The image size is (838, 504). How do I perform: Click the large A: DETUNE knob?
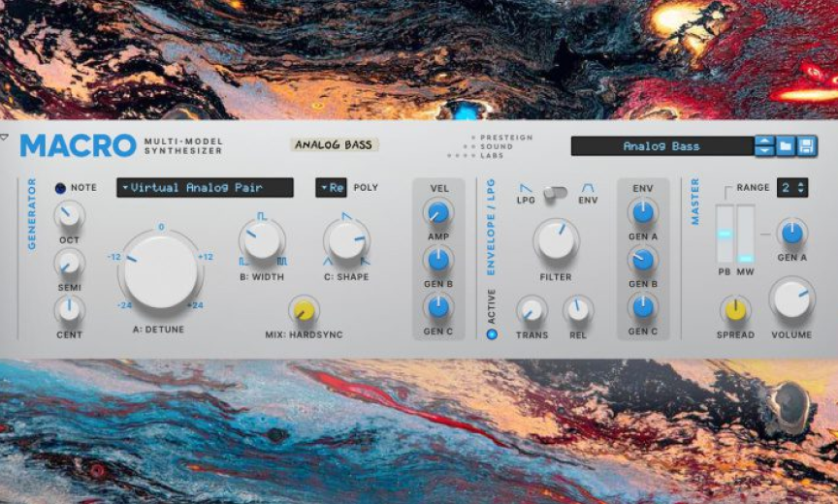click(x=161, y=270)
